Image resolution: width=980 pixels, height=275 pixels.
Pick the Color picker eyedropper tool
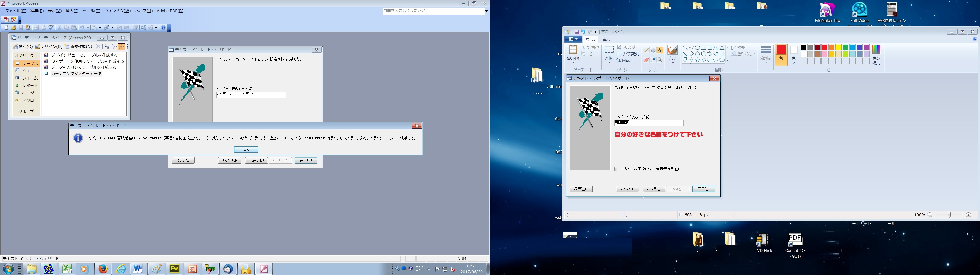[x=653, y=60]
